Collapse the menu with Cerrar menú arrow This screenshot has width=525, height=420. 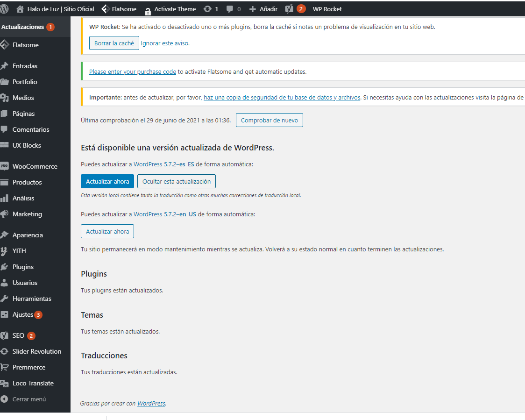[x=4, y=399]
